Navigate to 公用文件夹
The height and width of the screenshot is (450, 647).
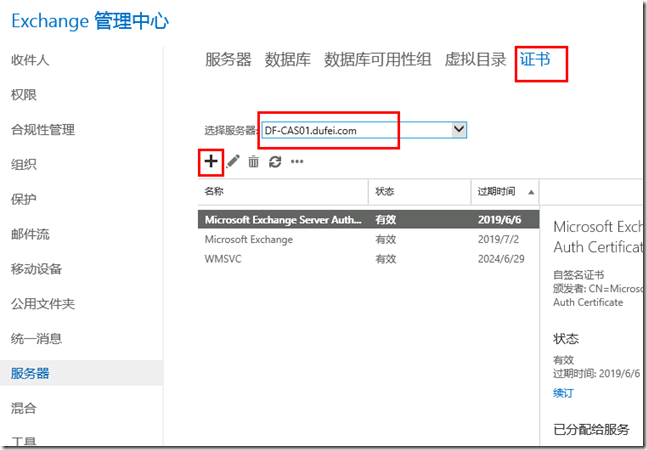click(x=43, y=304)
